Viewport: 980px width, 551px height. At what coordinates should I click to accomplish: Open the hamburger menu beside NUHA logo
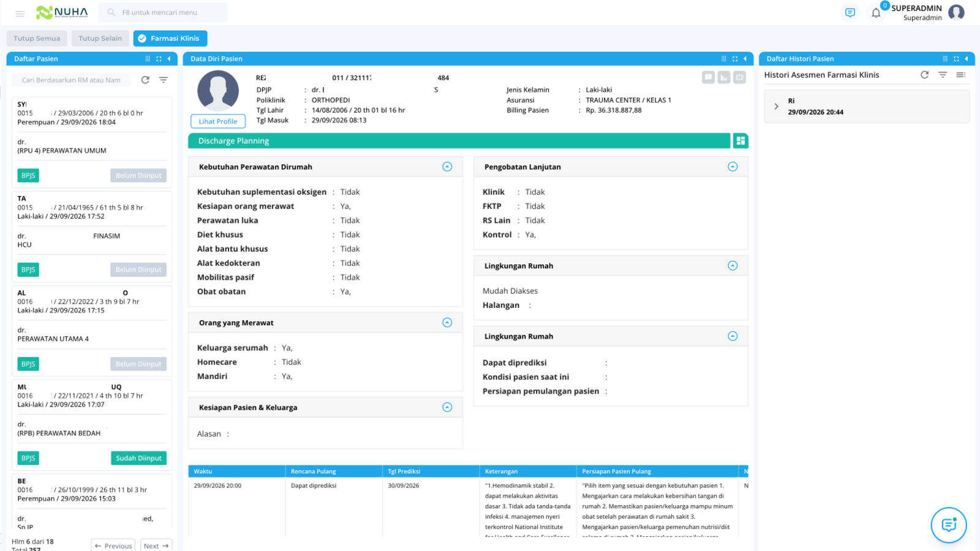20,13
